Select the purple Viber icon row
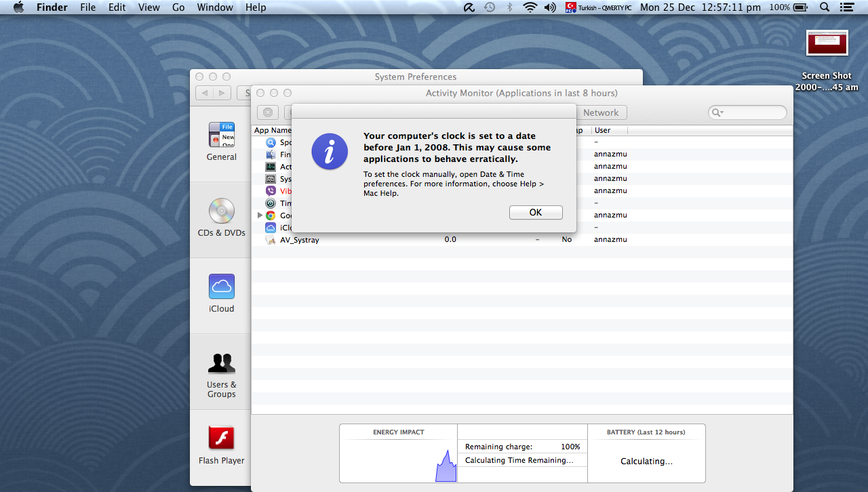 (271, 191)
